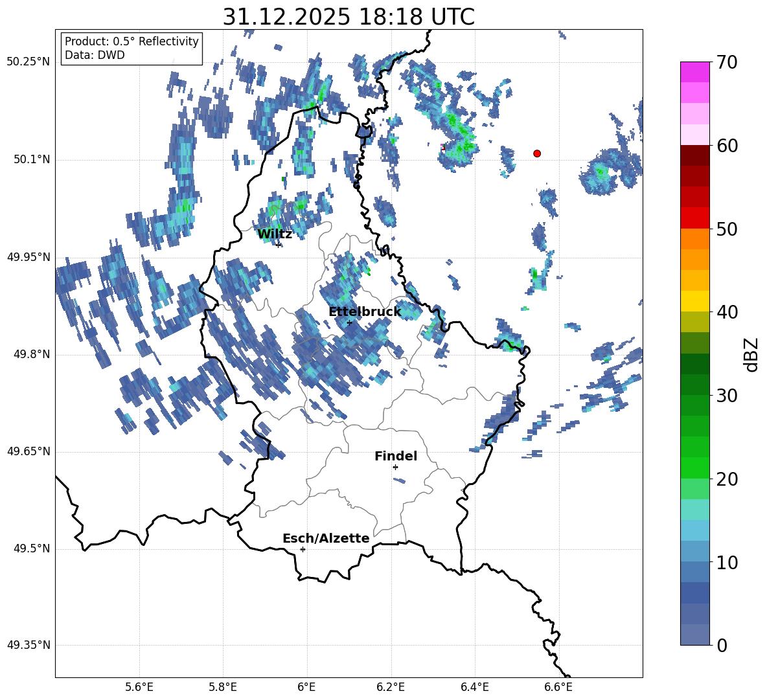Viewport: 767px width, 700px height.
Task: Click the 20 tick label on the colorbar
Action: (727, 479)
